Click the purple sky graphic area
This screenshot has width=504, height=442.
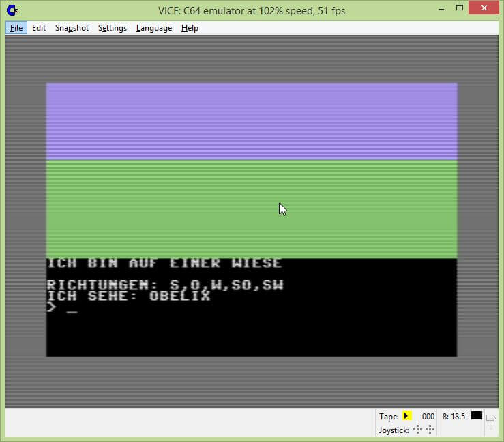click(x=252, y=121)
